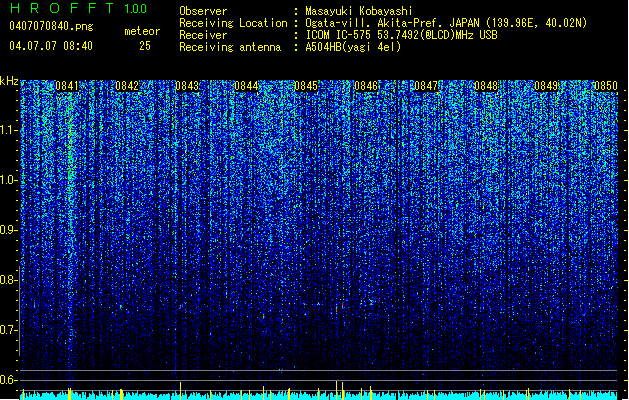Screen dimensions: 629x400
Task: Click the 0841 time marker
Action: 67,86
